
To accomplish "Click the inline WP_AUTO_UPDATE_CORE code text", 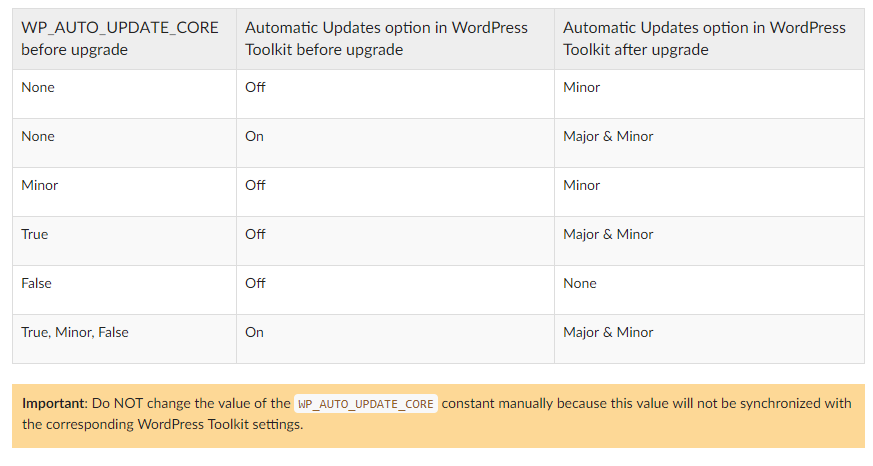I will click(x=366, y=404).
